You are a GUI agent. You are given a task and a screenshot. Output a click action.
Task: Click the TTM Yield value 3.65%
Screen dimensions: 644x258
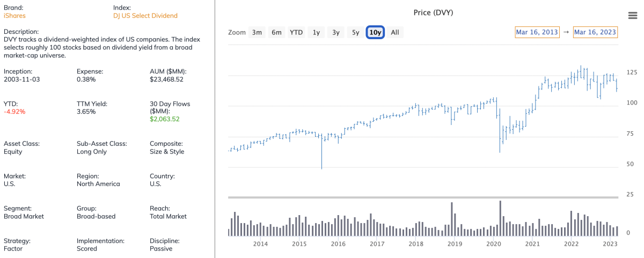86,112
